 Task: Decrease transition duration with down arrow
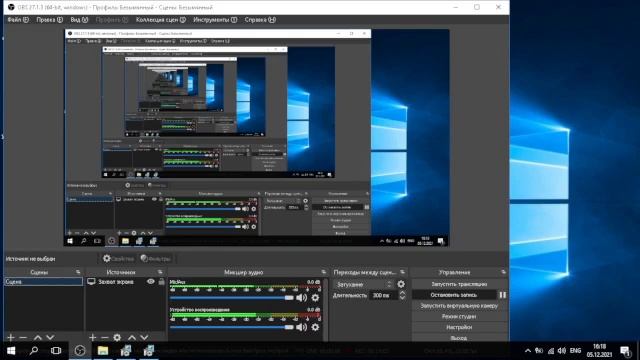402,298
